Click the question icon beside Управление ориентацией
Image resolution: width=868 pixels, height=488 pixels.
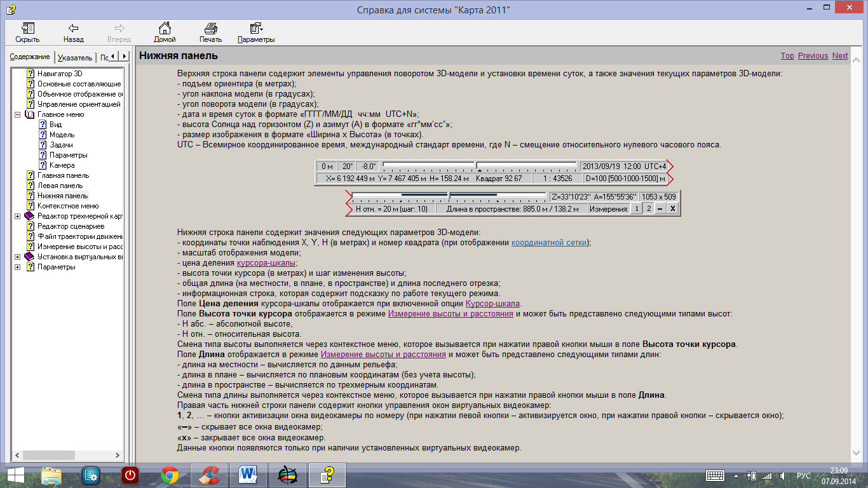tap(31, 104)
